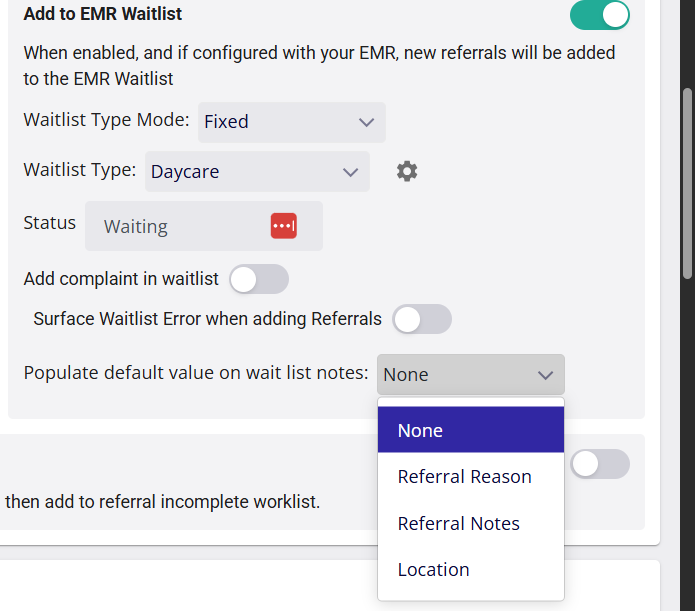Click into Status Waiting field
Viewport: 695px width, 611px height.
pos(204,226)
